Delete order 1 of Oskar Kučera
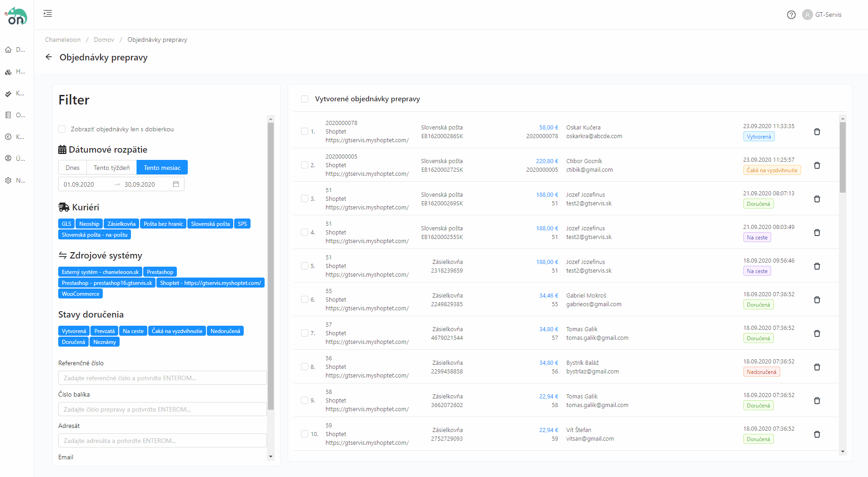This screenshot has height=477, width=868. [817, 132]
